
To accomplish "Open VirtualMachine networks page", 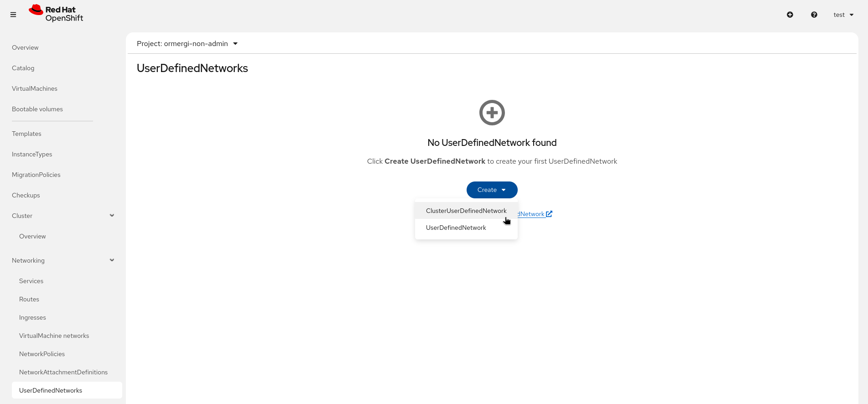I will (54, 336).
